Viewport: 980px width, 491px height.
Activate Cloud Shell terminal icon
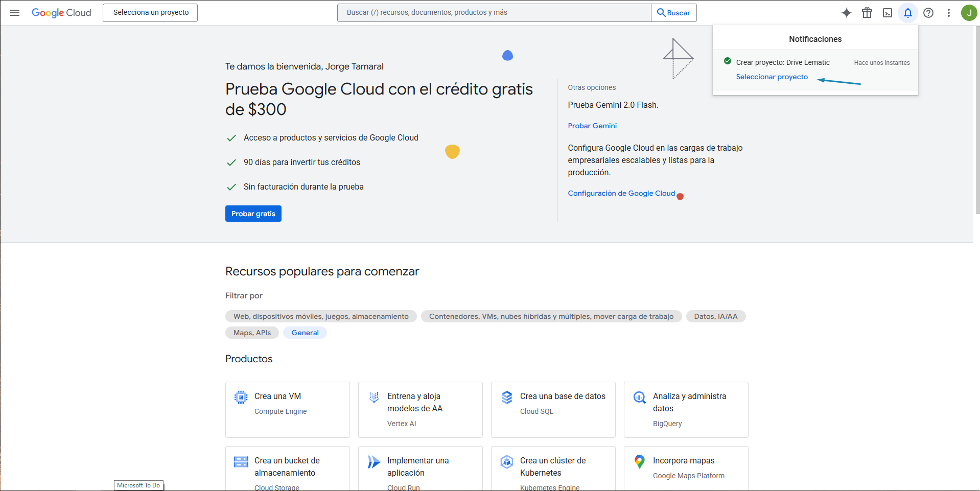pyautogui.click(x=888, y=13)
